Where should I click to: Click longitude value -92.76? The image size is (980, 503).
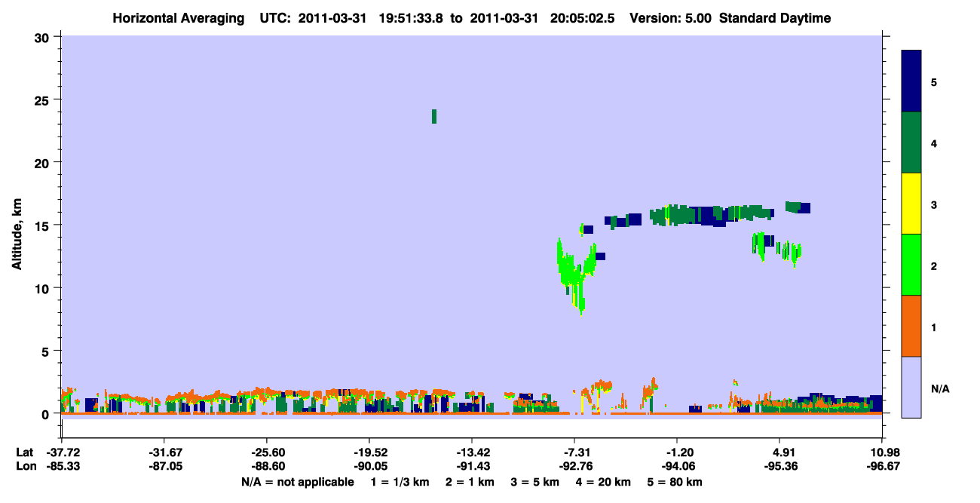click(574, 467)
